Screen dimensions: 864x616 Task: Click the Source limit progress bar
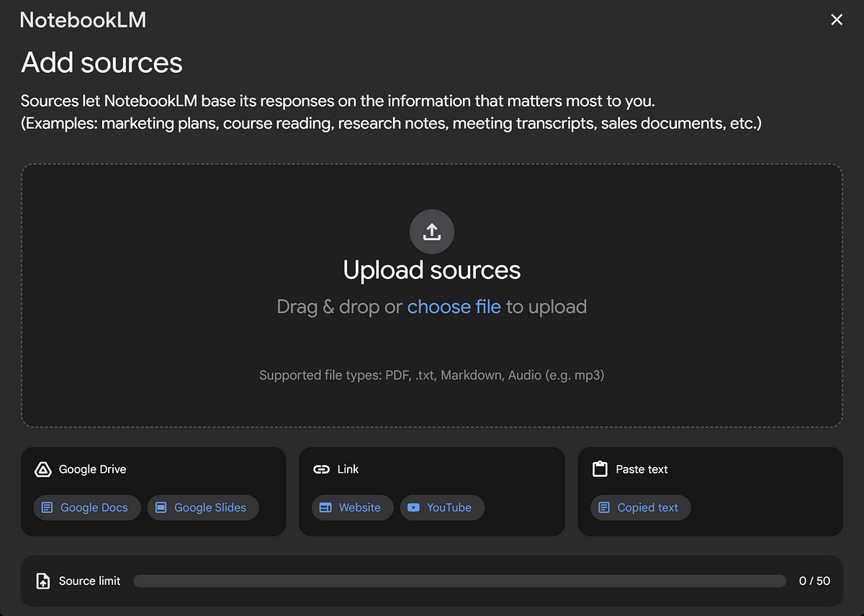[x=459, y=581]
